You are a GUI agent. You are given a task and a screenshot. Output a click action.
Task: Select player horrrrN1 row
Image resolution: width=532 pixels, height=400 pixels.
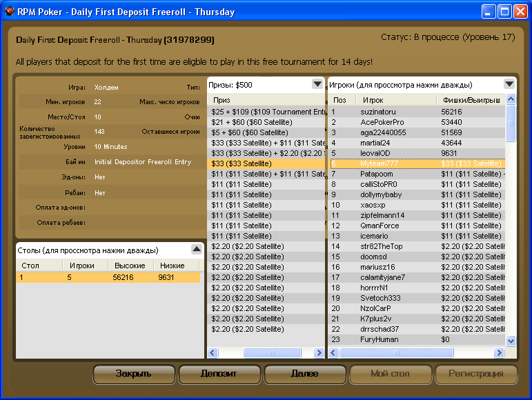click(x=417, y=288)
